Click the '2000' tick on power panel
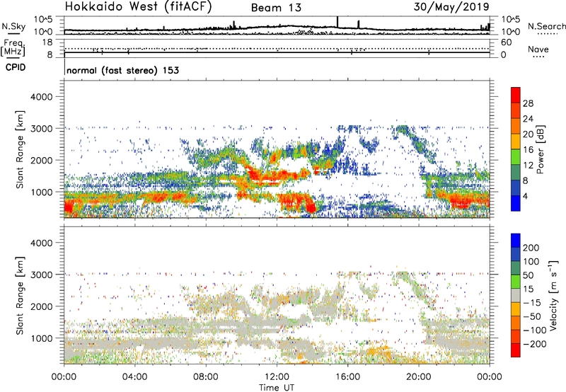566x392 pixels. click(41, 160)
